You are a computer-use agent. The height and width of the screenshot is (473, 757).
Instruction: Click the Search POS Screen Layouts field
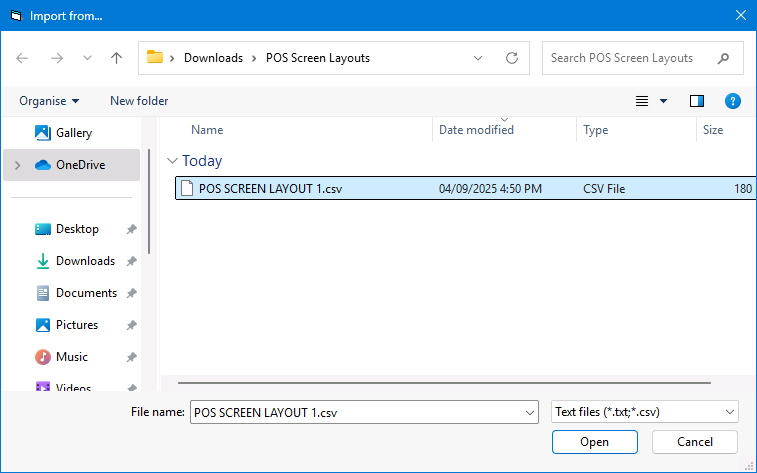click(x=632, y=58)
